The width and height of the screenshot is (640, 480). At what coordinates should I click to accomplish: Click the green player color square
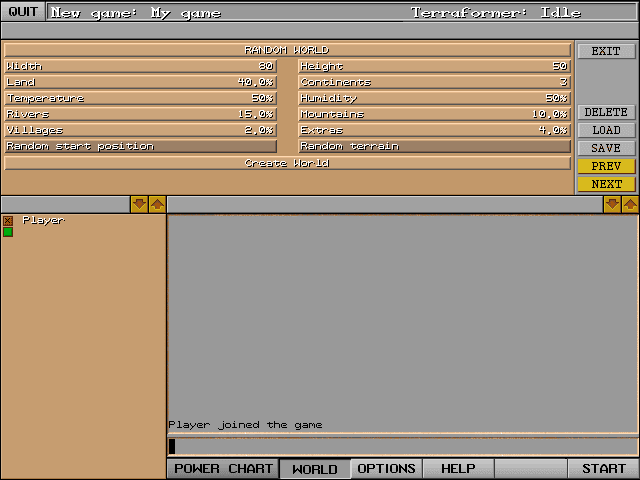pyautogui.click(x=8, y=232)
